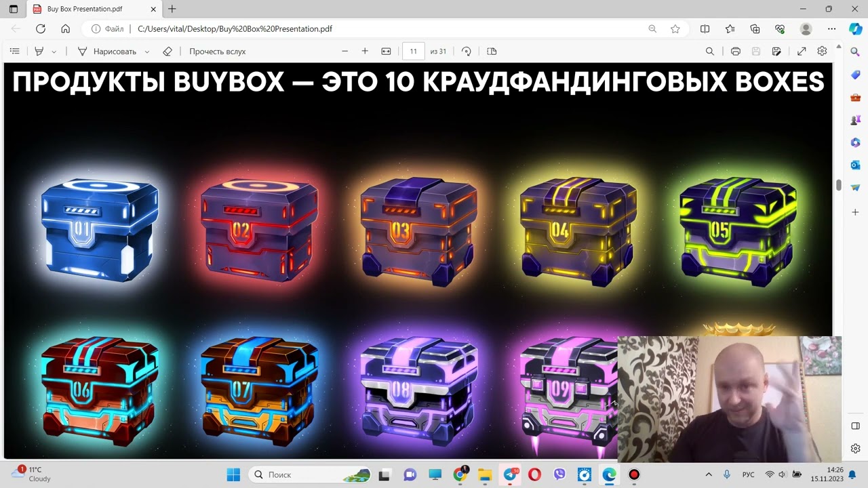Save the PDF file
Viewport: 868px width, 488px height.
(756, 51)
